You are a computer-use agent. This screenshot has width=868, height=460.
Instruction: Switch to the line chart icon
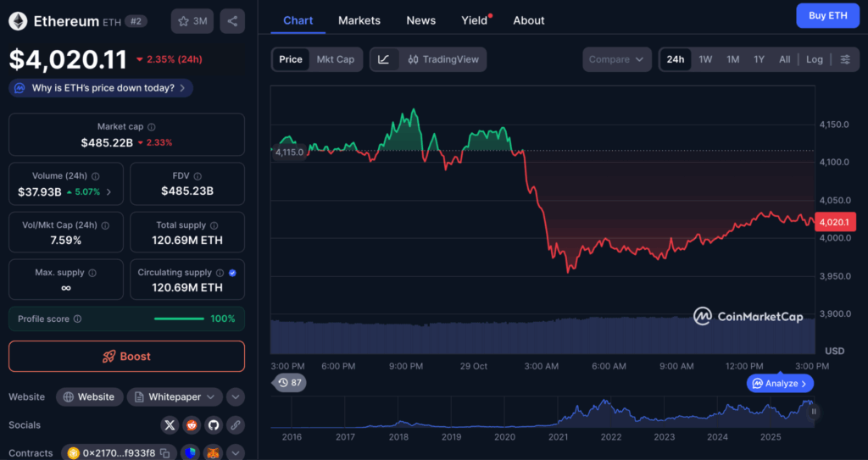pyautogui.click(x=384, y=59)
